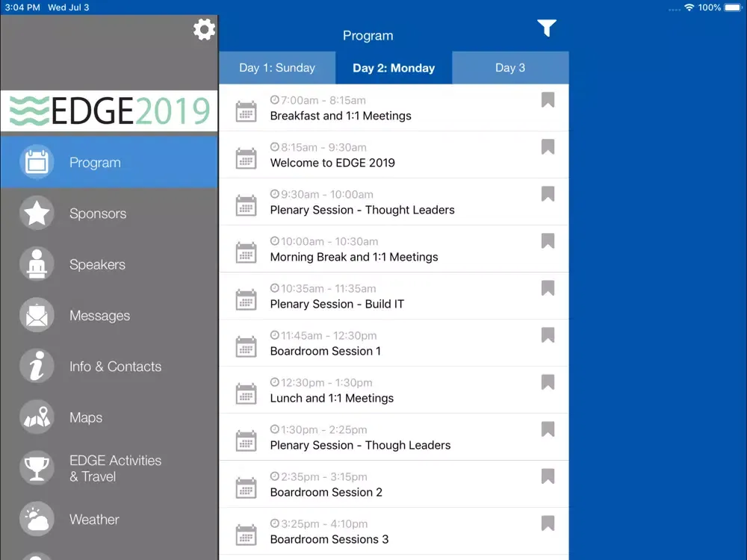Bookmark Boardroom Sessions 3

pos(548,523)
